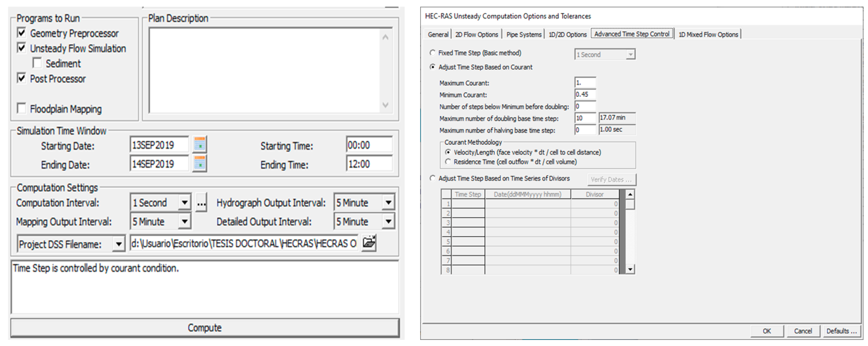Click into the Minimum Courant field

click(585, 95)
